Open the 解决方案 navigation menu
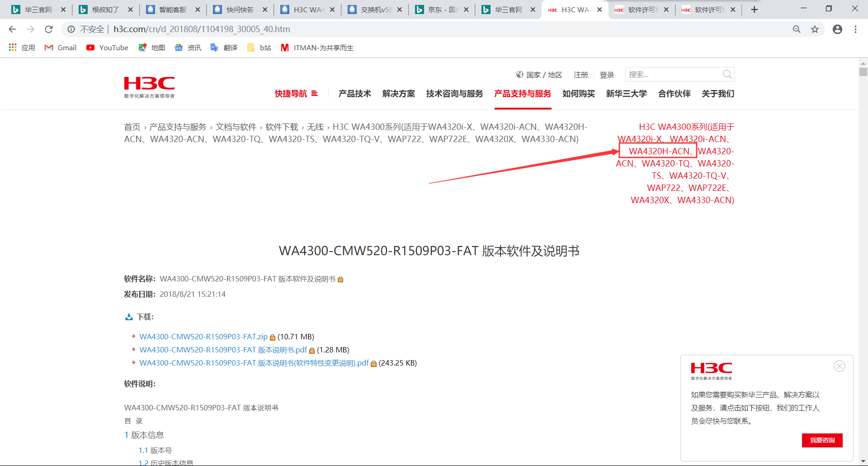 click(x=399, y=94)
